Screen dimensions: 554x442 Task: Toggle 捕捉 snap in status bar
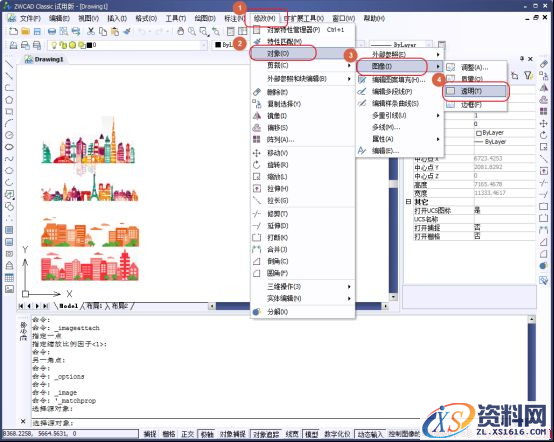tap(150, 434)
